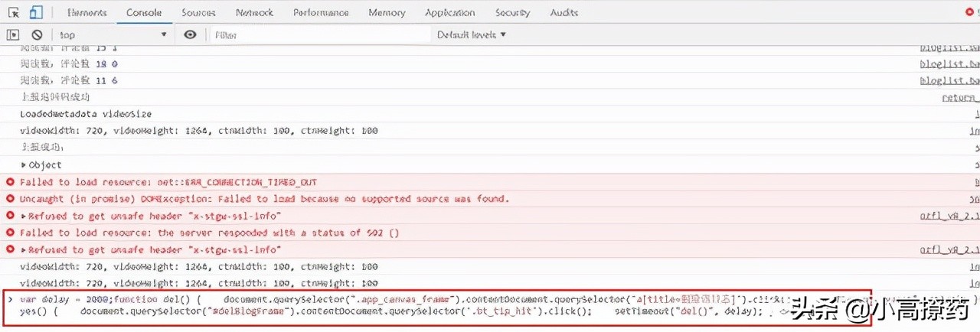
Task: Toggle the device toolbar icon
Action: coord(36,13)
